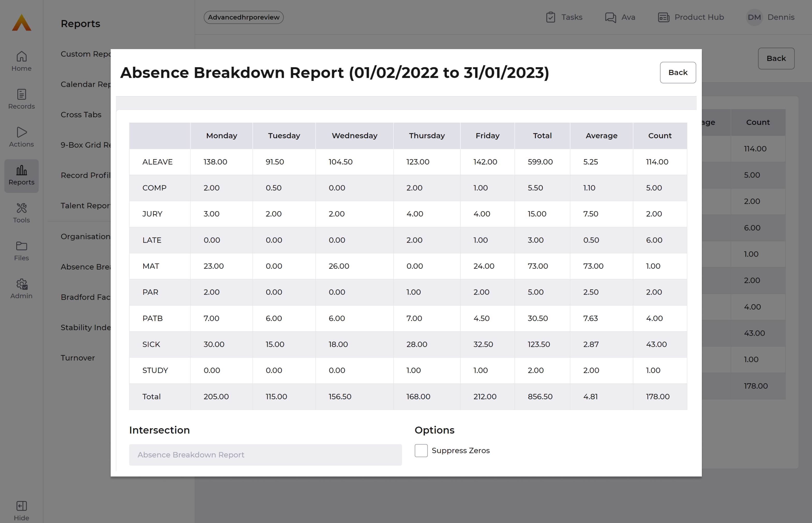Image resolution: width=812 pixels, height=523 pixels.
Task: Click Total row average 4.81
Action: pyautogui.click(x=590, y=396)
